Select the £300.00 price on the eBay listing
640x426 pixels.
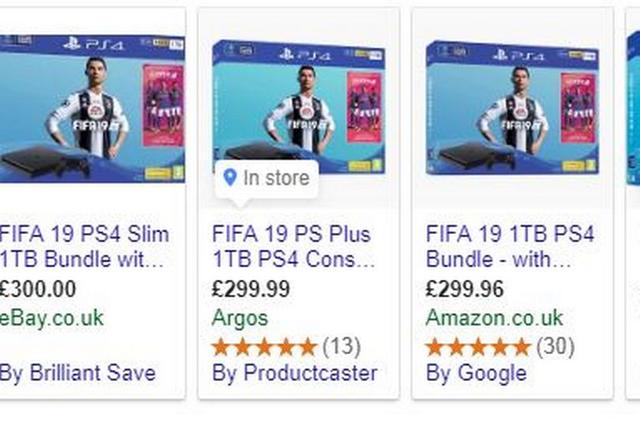37,290
